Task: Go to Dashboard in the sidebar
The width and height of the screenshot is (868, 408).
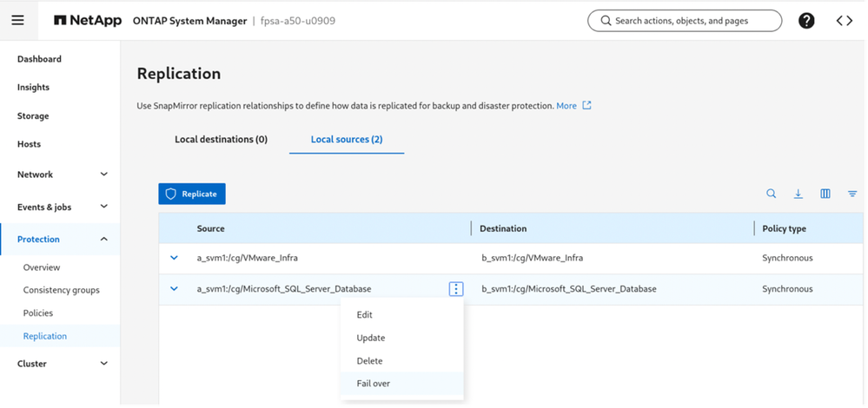Action: click(39, 59)
